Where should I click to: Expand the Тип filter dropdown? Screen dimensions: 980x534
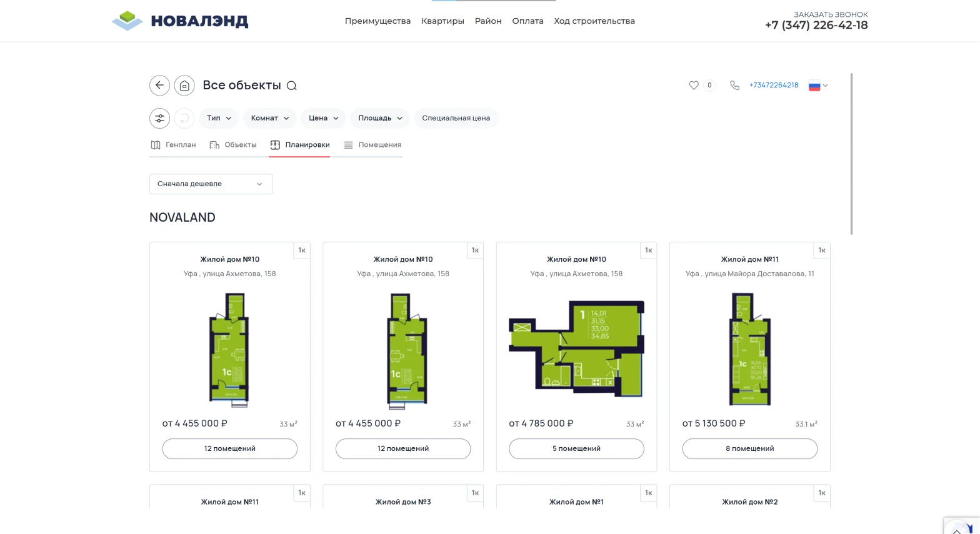219,118
